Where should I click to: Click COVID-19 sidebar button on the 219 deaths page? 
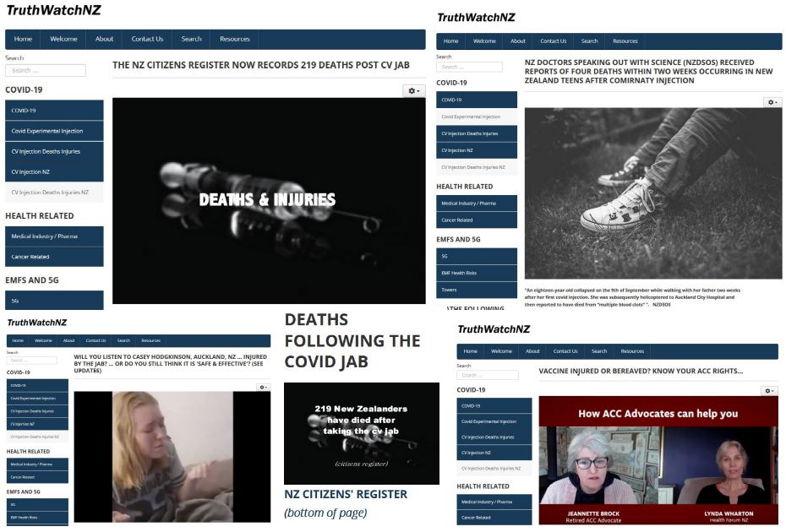54,111
